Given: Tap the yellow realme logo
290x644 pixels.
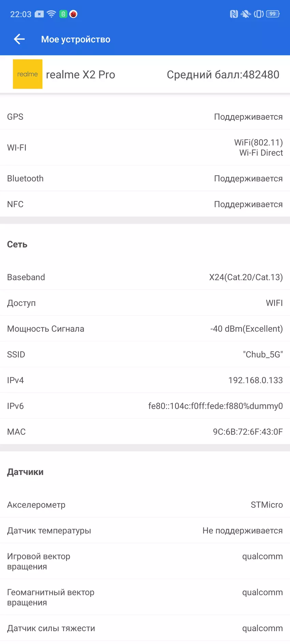Looking at the screenshot, I should click(28, 74).
